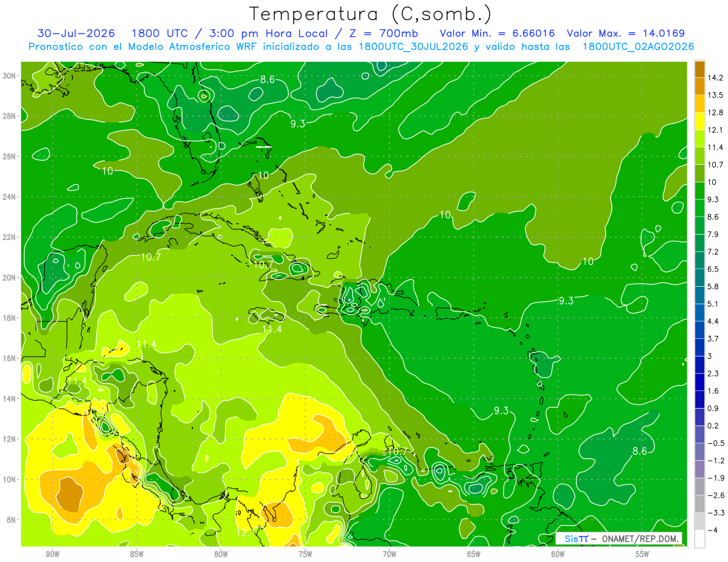Select the "30-Jul-2026" date text in header
The height and width of the screenshot is (562, 728).
pos(76,33)
